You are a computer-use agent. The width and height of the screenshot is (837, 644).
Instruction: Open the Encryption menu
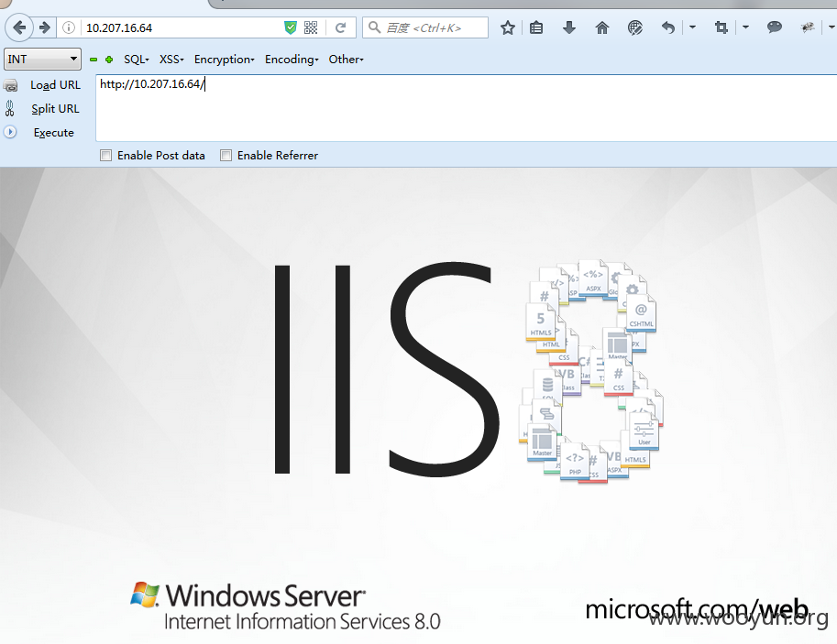click(225, 60)
